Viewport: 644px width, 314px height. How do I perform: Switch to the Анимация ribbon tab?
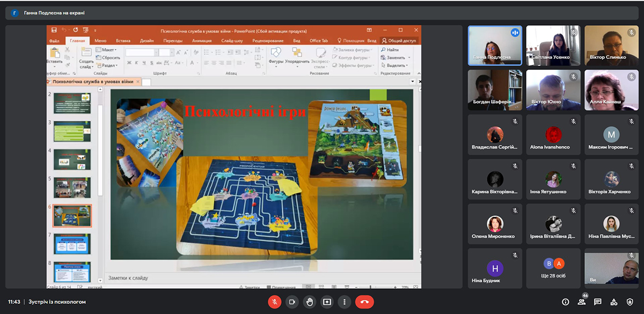202,41
